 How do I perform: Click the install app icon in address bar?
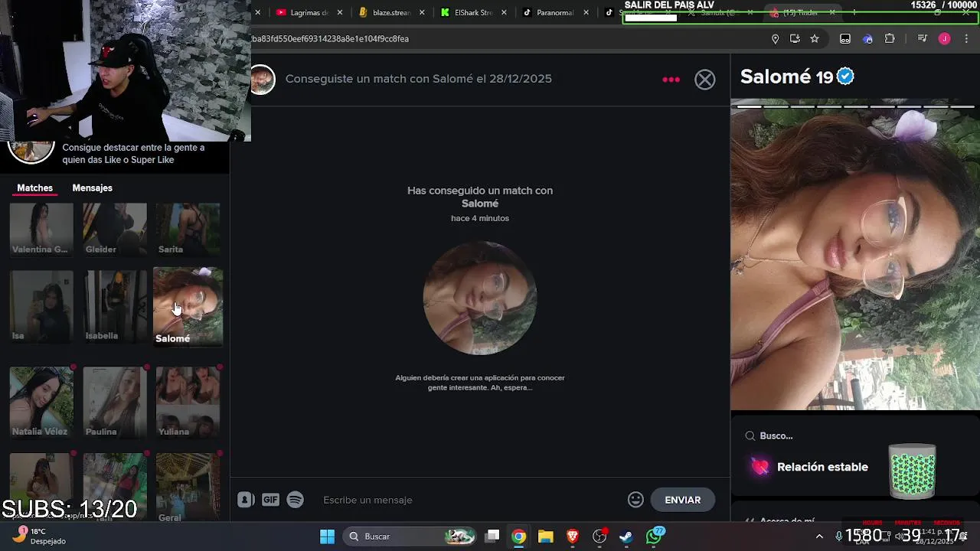[x=795, y=39]
